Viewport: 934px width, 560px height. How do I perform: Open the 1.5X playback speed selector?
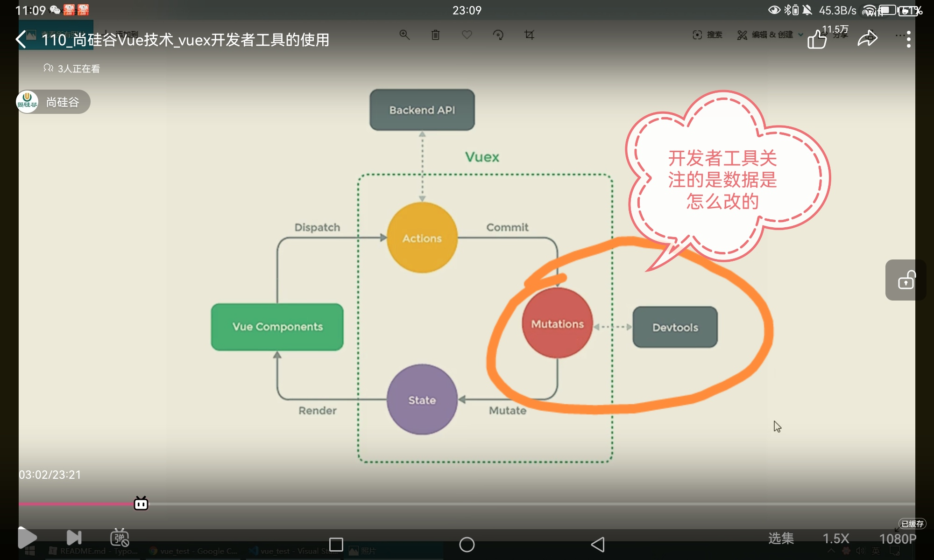pos(835,539)
